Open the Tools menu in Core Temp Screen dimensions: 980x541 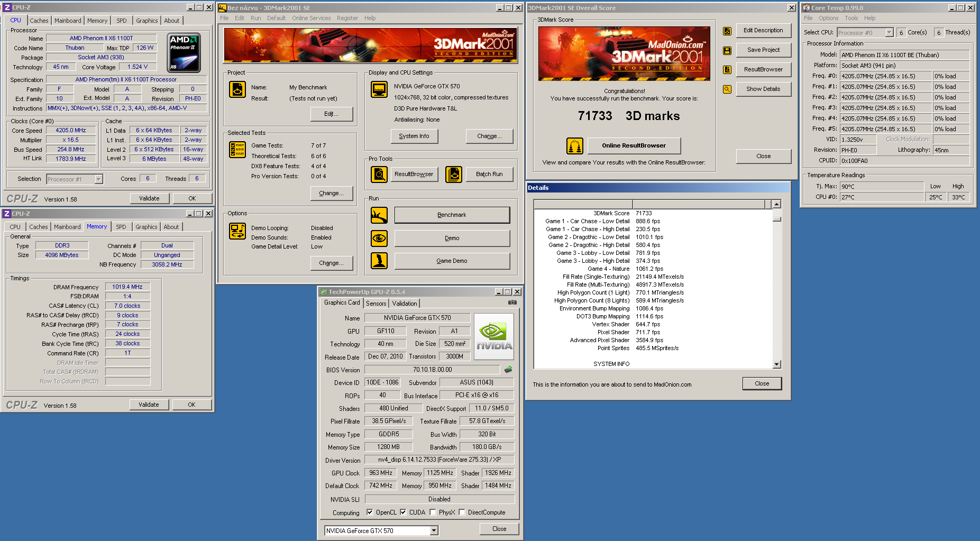(x=851, y=18)
